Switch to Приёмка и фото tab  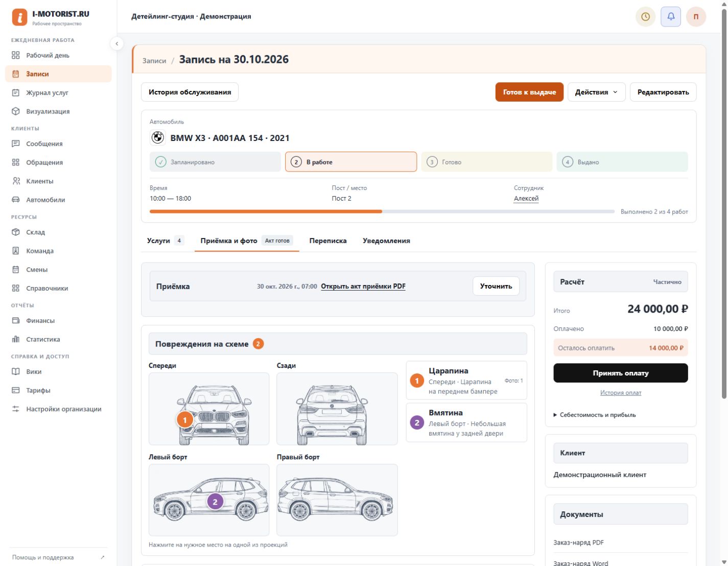(x=247, y=241)
